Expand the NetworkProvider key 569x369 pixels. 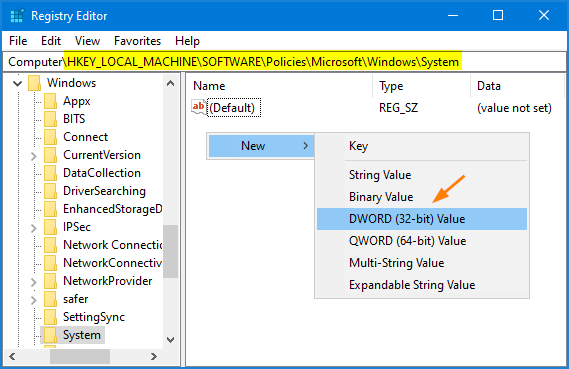[34, 282]
